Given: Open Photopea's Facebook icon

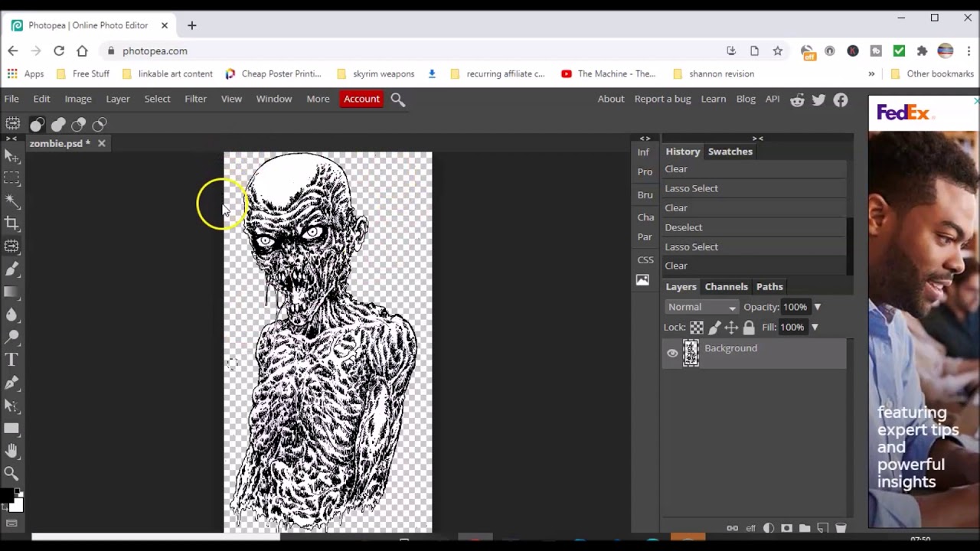Looking at the screenshot, I should (841, 99).
